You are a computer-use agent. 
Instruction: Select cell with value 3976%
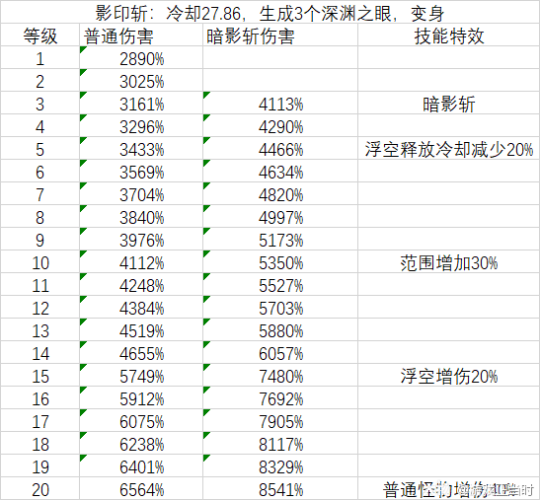(x=141, y=239)
